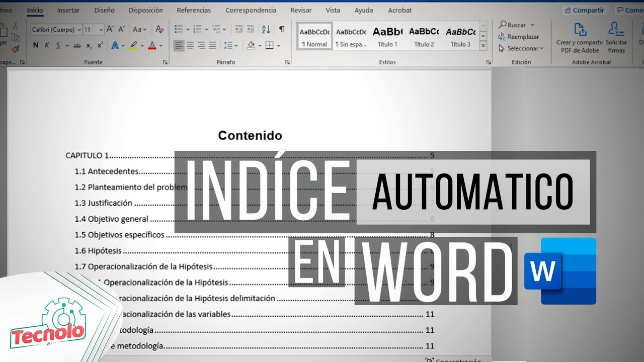Click Crear y compartir PDF de Adobe
The width and height of the screenshot is (644, 362).
[579, 38]
